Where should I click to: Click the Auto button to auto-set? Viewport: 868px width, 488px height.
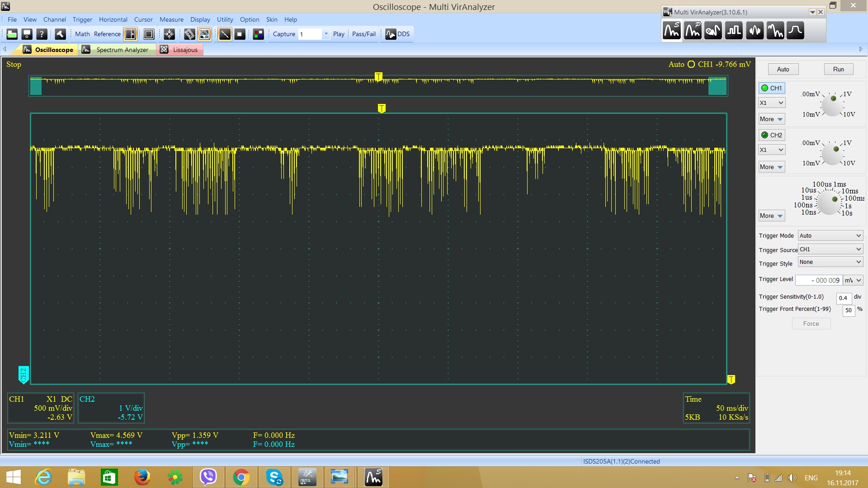point(783,69)
